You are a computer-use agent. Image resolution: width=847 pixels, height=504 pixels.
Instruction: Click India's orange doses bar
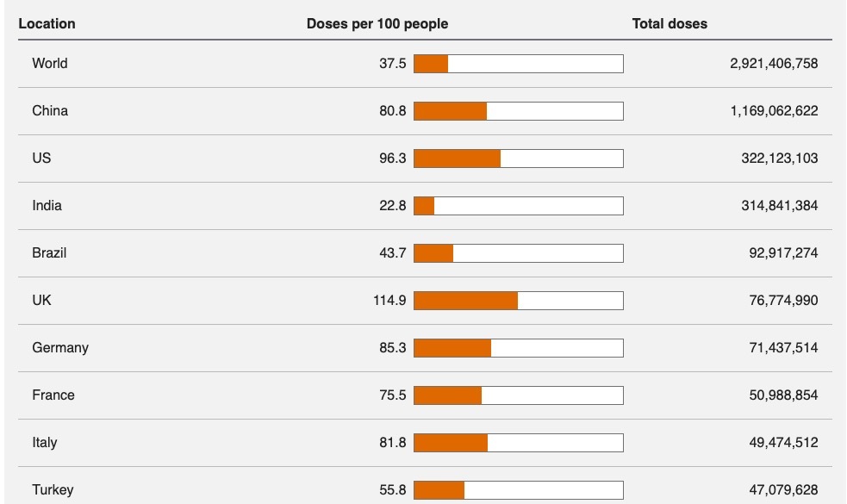click(x=424, y=206)
